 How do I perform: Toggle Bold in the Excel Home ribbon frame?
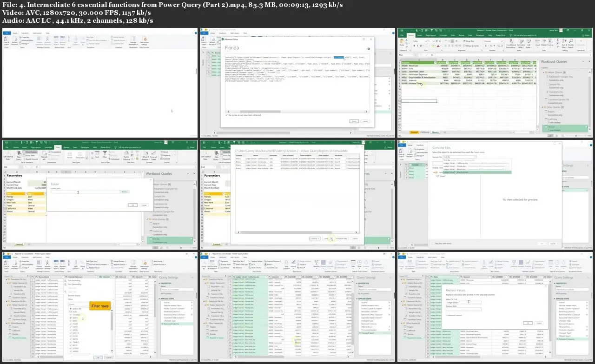coord(414,46)
